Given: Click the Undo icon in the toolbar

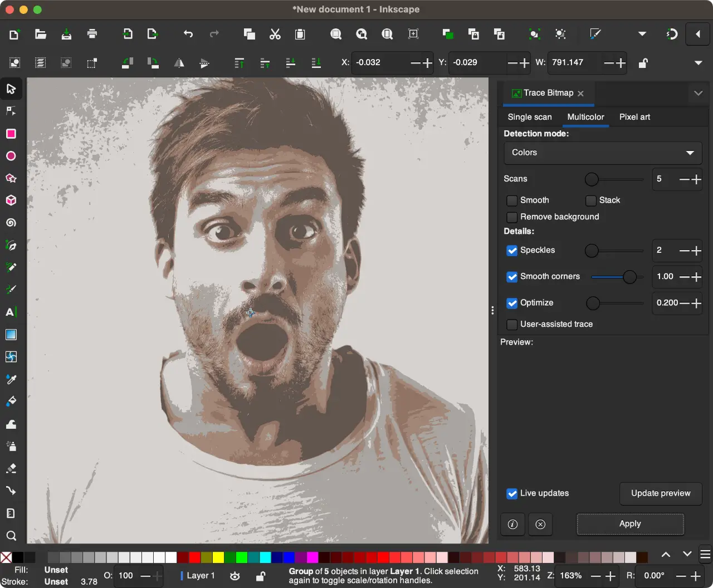Looking at the screenshot, I should [188, 35].
